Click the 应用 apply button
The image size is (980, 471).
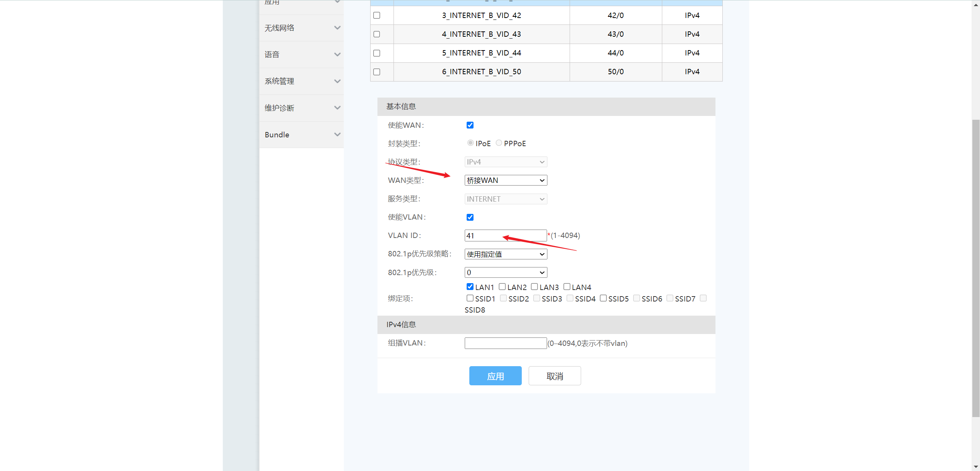[495, 376]
